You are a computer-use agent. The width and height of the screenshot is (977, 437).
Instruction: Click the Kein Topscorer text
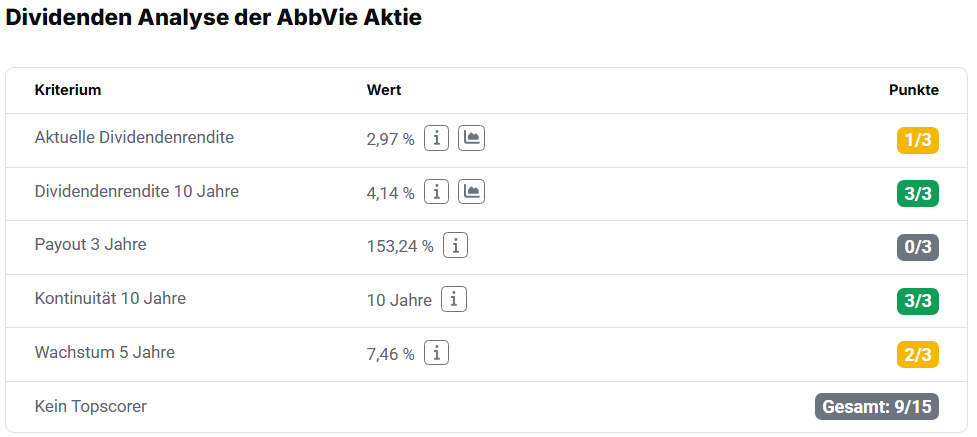(91, 406)
